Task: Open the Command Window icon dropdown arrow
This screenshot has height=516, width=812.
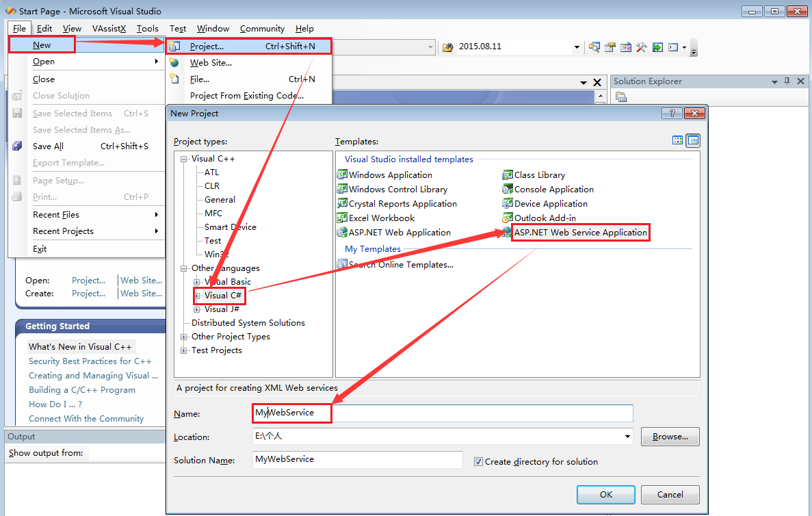Action: (x=685, y=47)
